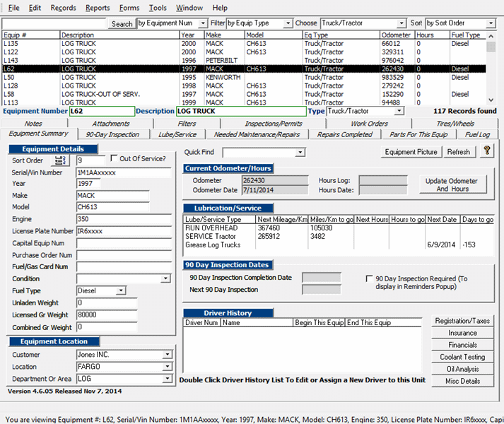The height and width of the screenshot is (424, 504).
Task: Click the Refresh button
Action: (459, 152)
